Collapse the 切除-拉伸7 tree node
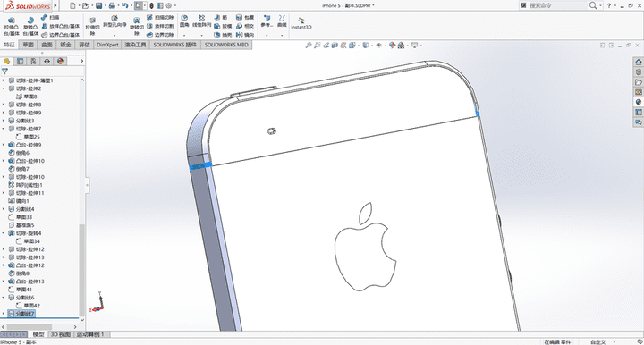 coord(4,129)
